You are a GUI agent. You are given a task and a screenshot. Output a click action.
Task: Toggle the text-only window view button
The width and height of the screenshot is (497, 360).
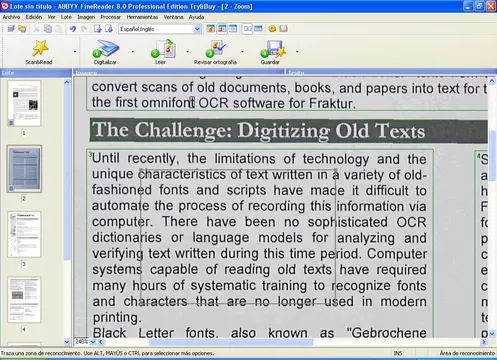tap(233, 29)
